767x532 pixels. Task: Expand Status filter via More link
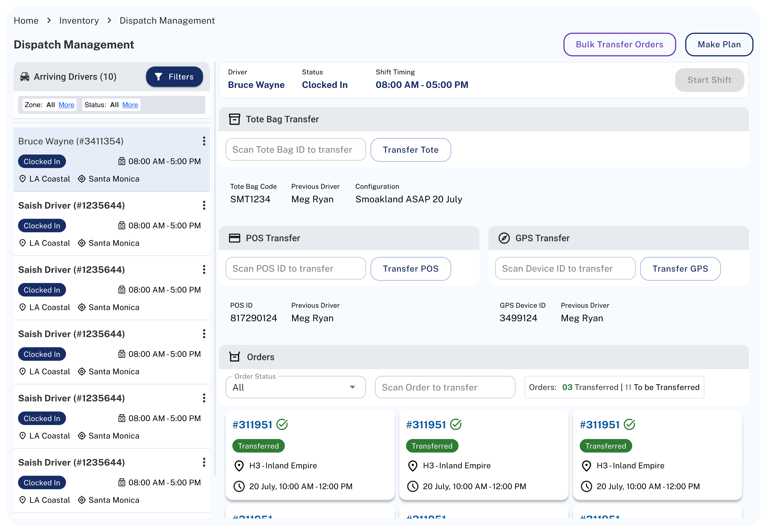[130, 105]
